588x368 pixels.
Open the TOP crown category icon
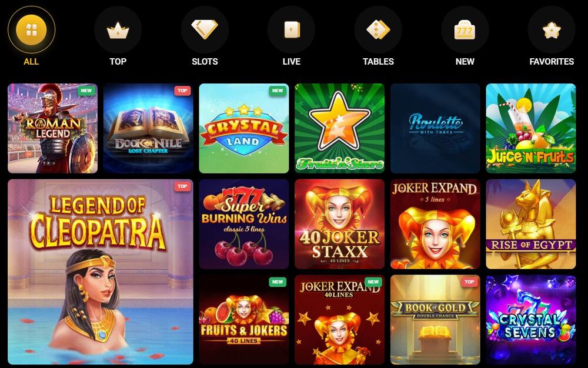coord(118,29)
